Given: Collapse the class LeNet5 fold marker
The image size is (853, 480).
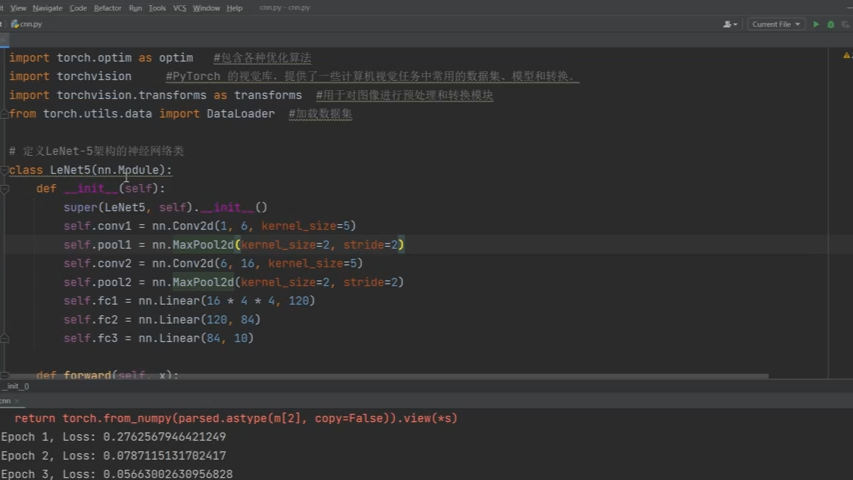Looking at the screenshot, I should click(x=4, y=170).
